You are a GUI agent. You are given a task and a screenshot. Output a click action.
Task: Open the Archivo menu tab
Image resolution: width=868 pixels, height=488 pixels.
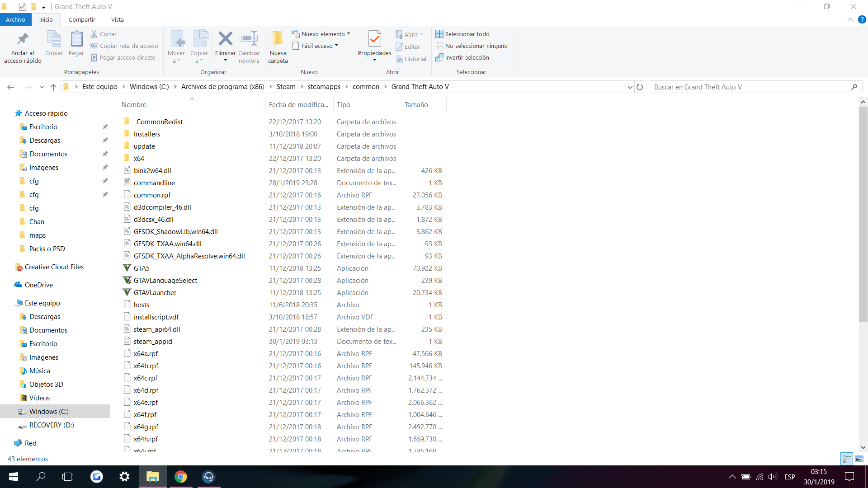tap(15, 19)
